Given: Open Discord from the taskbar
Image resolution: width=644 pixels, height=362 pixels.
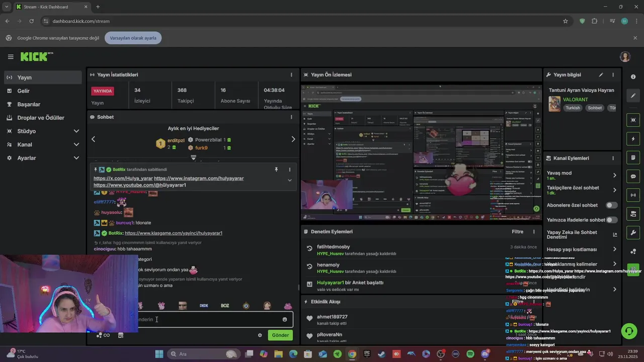Looking at the screenshot, I should point(485,354).
